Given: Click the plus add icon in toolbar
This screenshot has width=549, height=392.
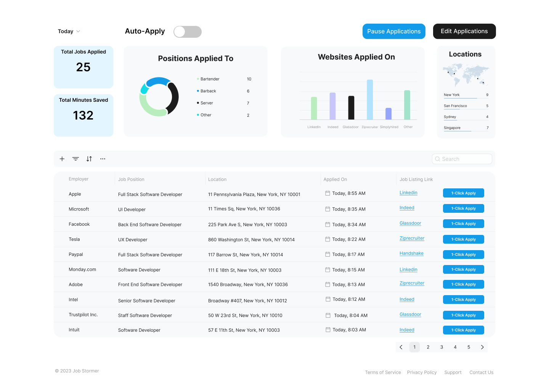Looking at the screenshot, I should point(62,159).
